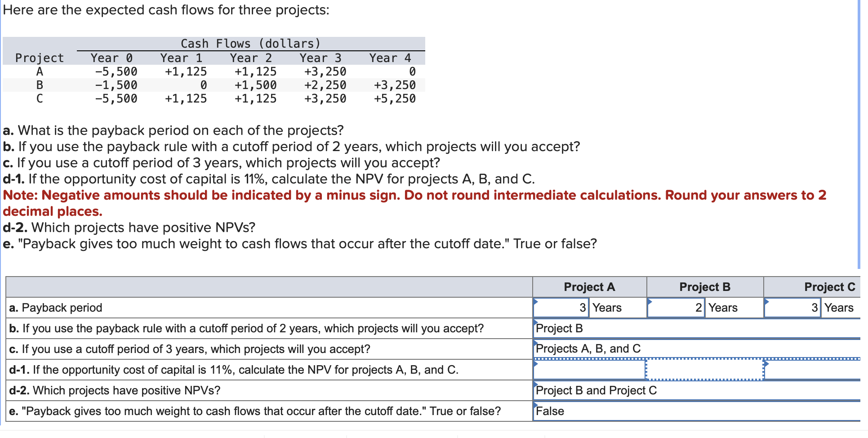Click the Project C payback period input showing 3
This screenshot has height=438, width=868.
click(792, 308)
